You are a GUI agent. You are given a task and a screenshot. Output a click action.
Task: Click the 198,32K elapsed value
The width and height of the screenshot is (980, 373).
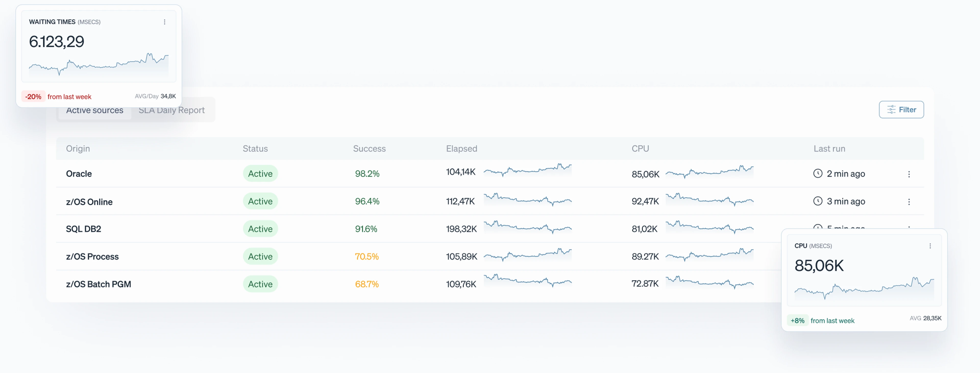click(461, 229)
